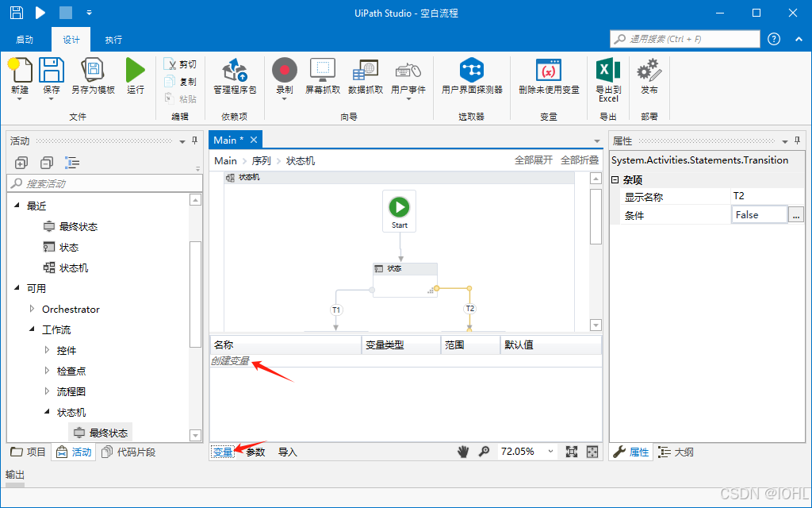Click the stop square icon in title bar
Image resolution: width=812 pixels, height=508 pixels.
[x=66, y=13]
